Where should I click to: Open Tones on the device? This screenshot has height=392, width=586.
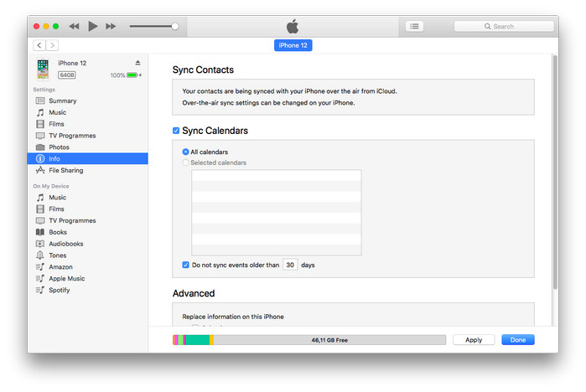87,255
